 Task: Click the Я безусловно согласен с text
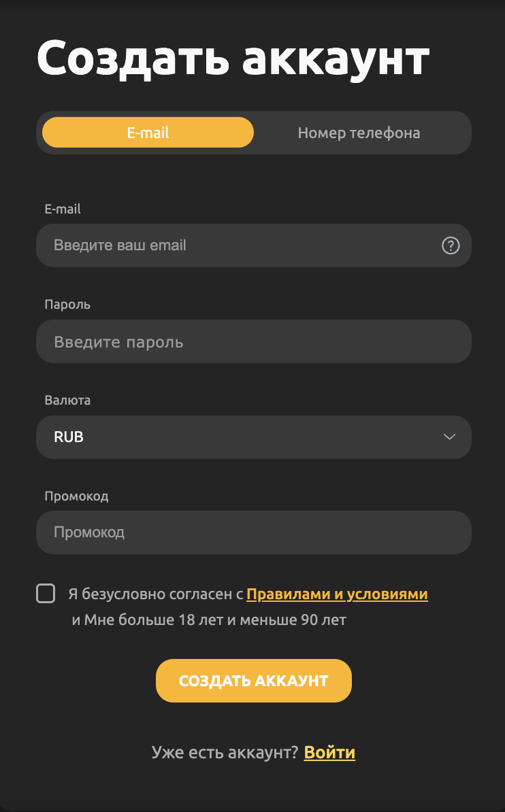pyautogui.click(x=155, y=594)
